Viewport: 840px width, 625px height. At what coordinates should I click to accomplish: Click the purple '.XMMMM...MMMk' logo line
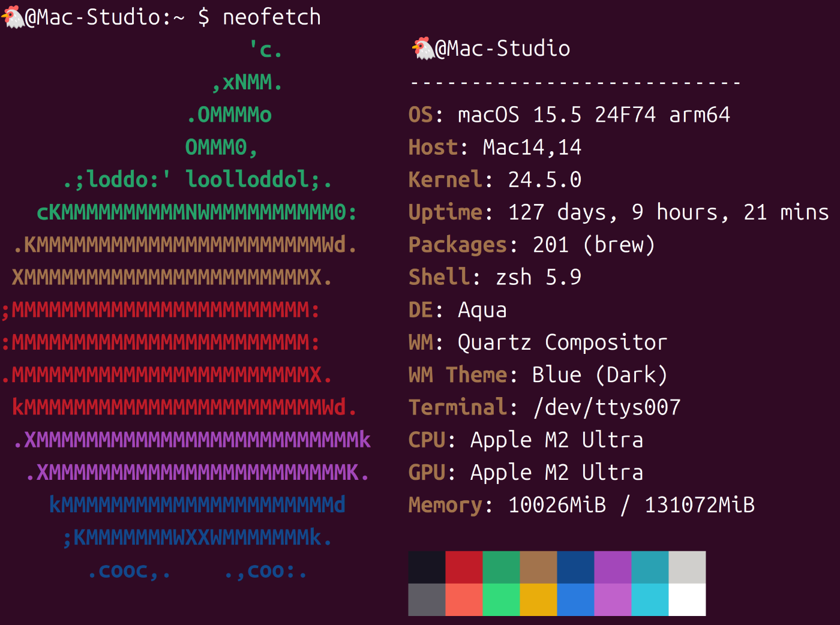192,440
